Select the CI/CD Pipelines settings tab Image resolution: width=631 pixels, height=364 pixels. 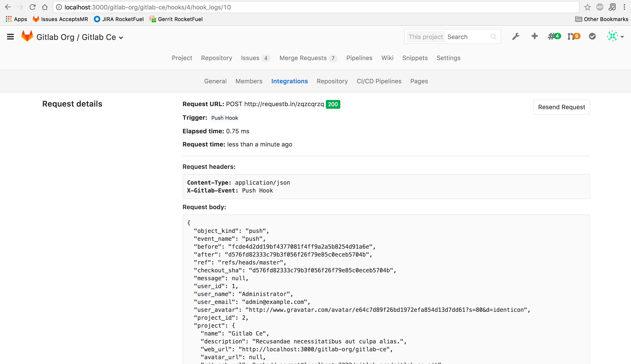pyautogui.click(x=379, y=81)
